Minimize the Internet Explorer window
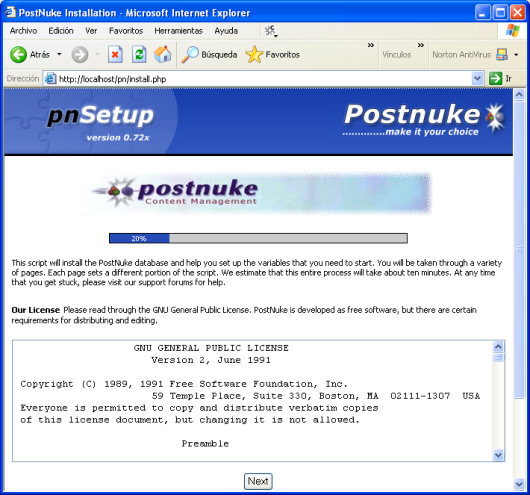Screen dimensions: 530x495 [x=482, y=13]
